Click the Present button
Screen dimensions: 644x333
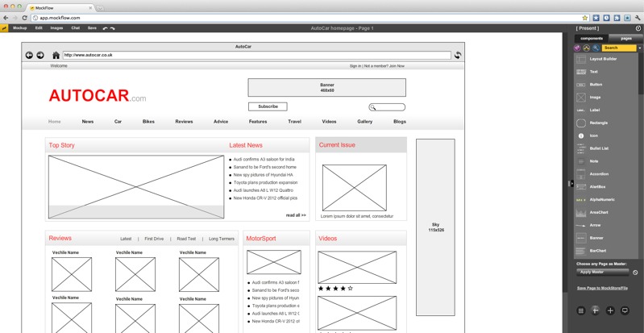coord(588,28)
